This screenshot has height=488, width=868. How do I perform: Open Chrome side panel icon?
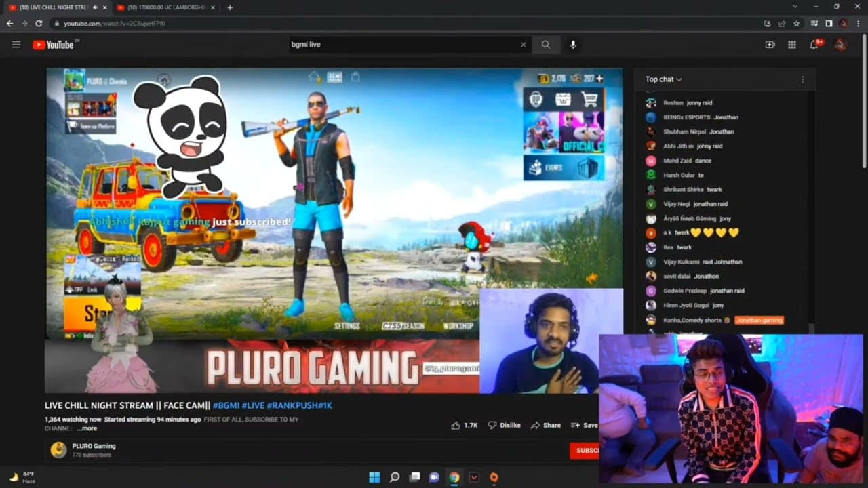point(829,24)
